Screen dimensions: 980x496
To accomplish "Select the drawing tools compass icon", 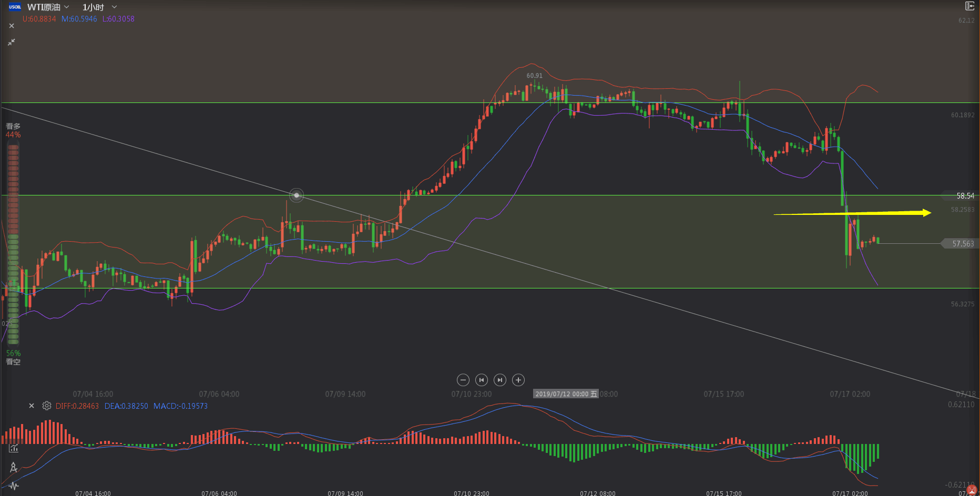I will 14,467.
